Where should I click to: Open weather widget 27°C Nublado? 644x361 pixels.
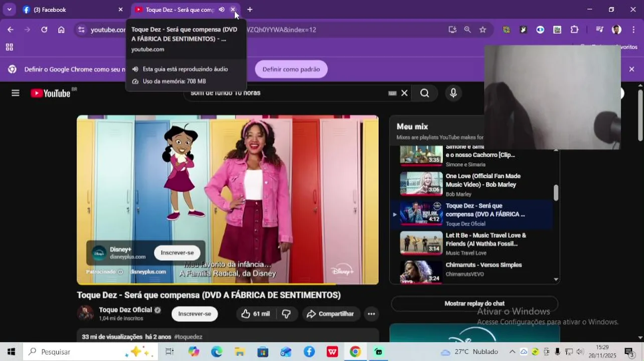click(x=469, y=352)
